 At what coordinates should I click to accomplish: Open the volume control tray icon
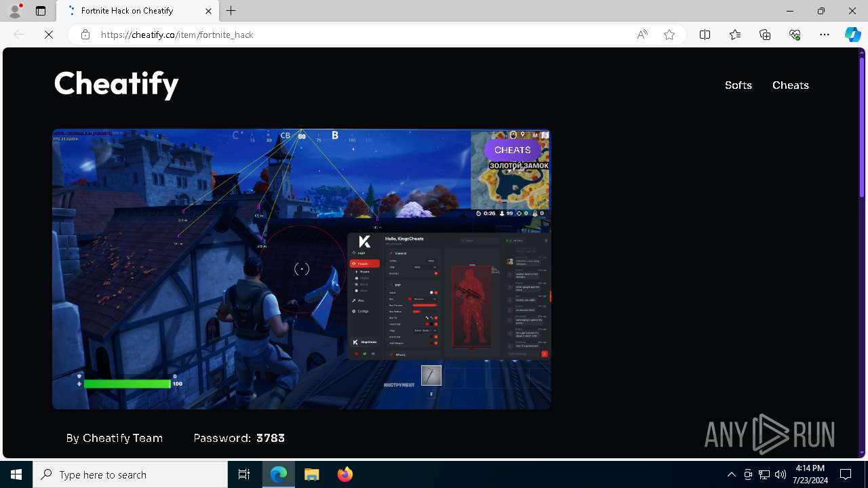point(781,474)
